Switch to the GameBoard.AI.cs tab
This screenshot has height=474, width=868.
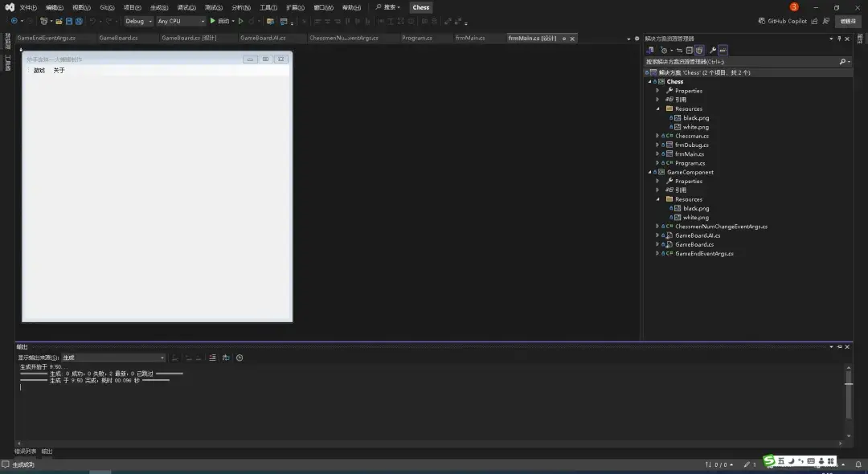click(x=261, y=37)
